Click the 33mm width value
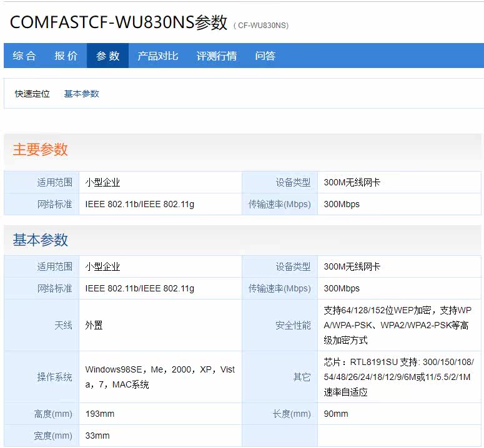This screenshot has width=484, height=448. (x=97, y=436)
